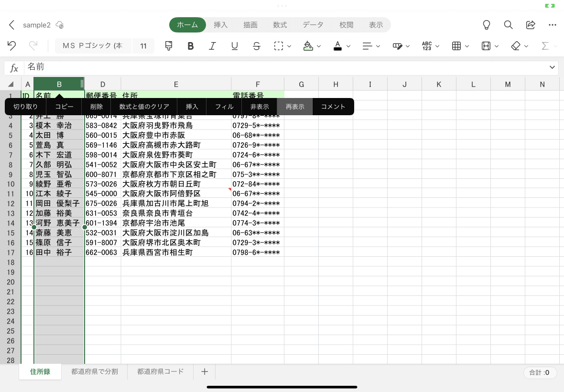The image size is (564, 392).
Task: Click the cell styles icon
Action: click(397, 46)
